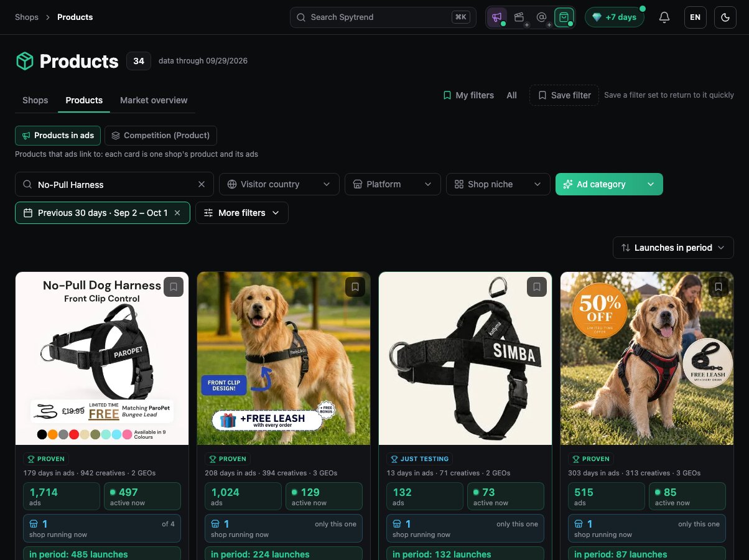Open the @ mentions icon in top bar
Image resolution: width=749 pixels, height=560 pixels.
coord(542,17)
